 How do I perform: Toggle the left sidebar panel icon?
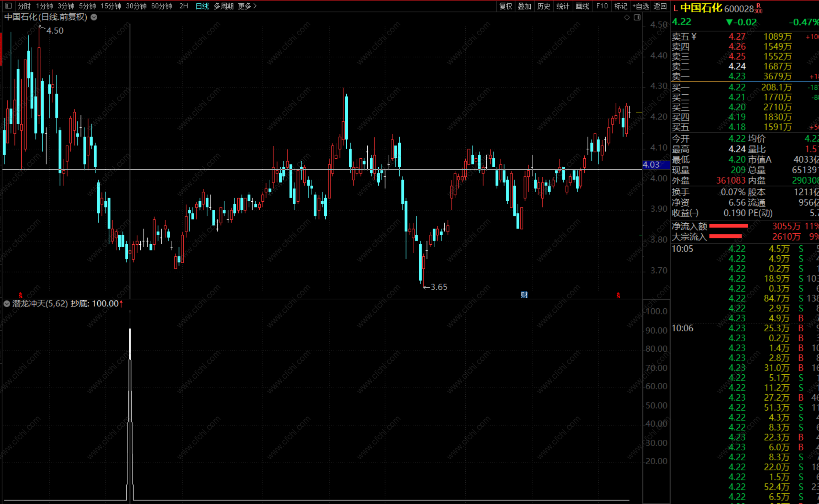9,6
